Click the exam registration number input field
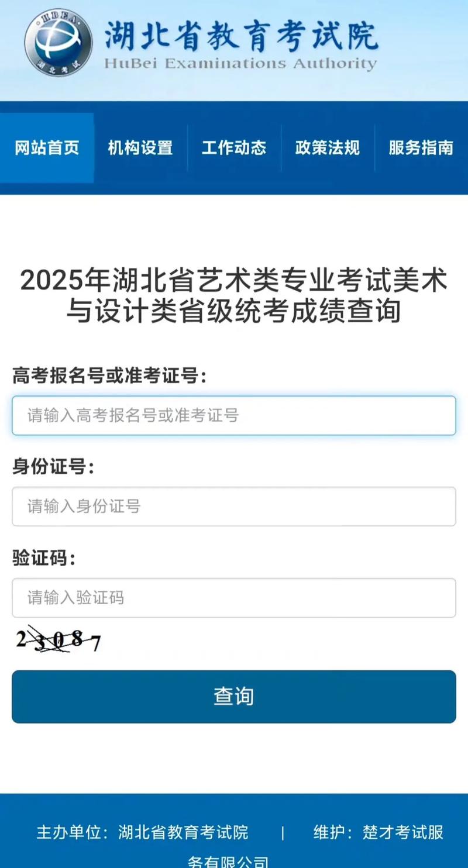 coord(234,416)
